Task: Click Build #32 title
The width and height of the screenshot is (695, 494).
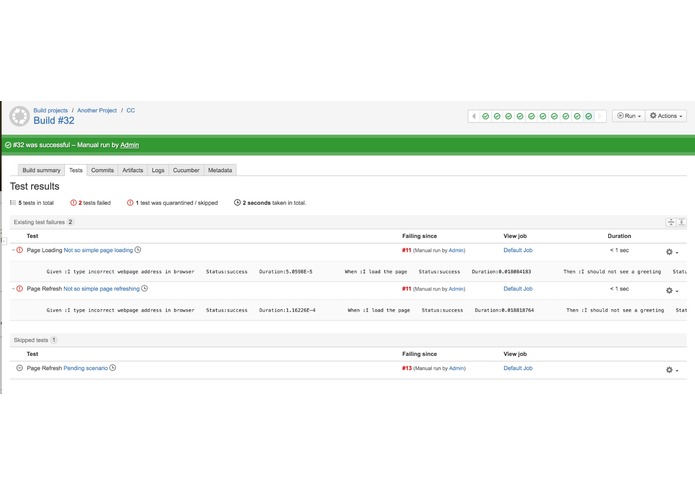Action: point(54,121)
